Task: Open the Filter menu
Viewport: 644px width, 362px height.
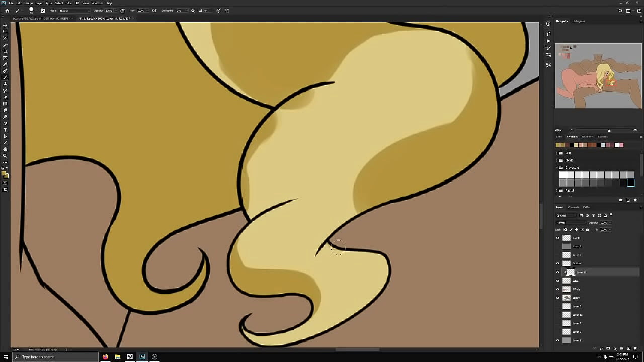Action: 69,3
